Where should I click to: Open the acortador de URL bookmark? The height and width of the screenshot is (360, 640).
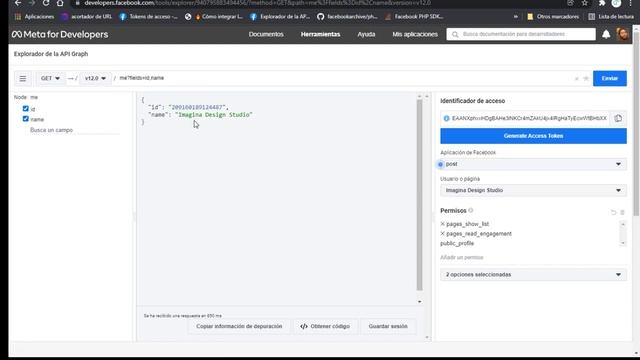(x=86, y=17)
